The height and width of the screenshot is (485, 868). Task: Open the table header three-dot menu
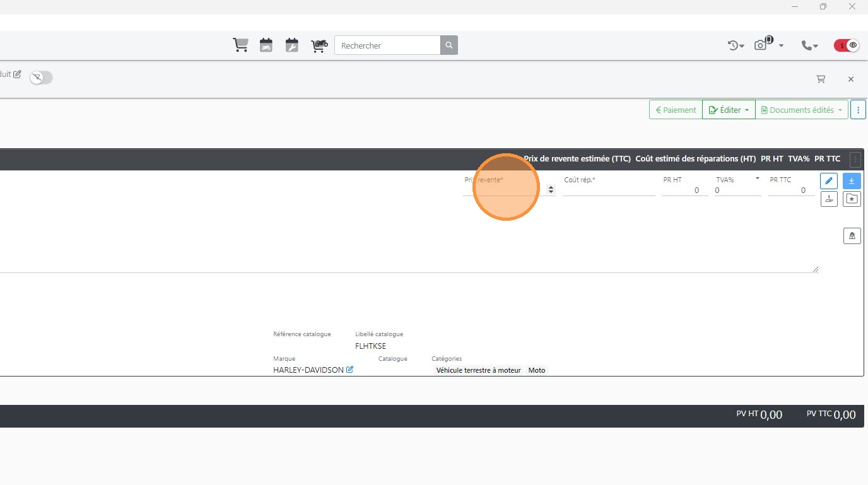click(855, 160)
